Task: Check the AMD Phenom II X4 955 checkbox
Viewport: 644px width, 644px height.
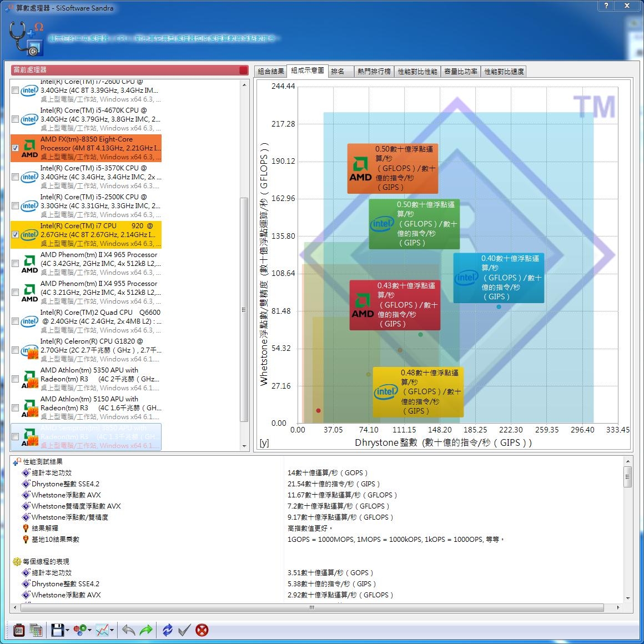Action: [x=15, y=292]
